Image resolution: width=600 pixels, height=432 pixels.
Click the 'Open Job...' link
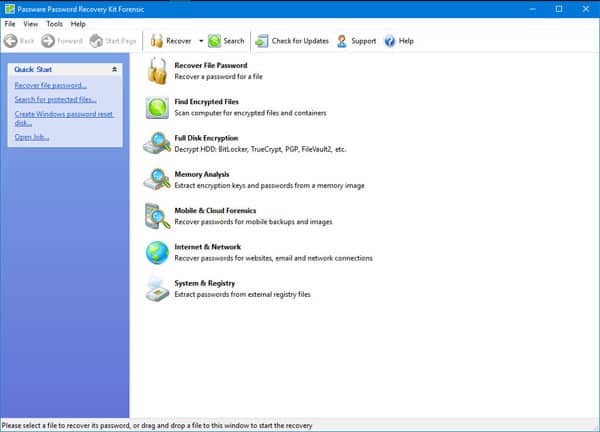pos(32,137)
